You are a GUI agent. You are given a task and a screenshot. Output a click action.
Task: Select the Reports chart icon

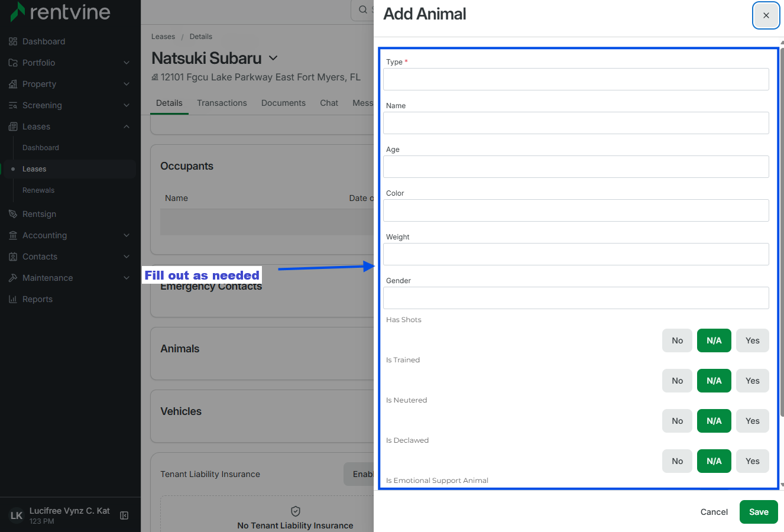[x=13, y=299]
